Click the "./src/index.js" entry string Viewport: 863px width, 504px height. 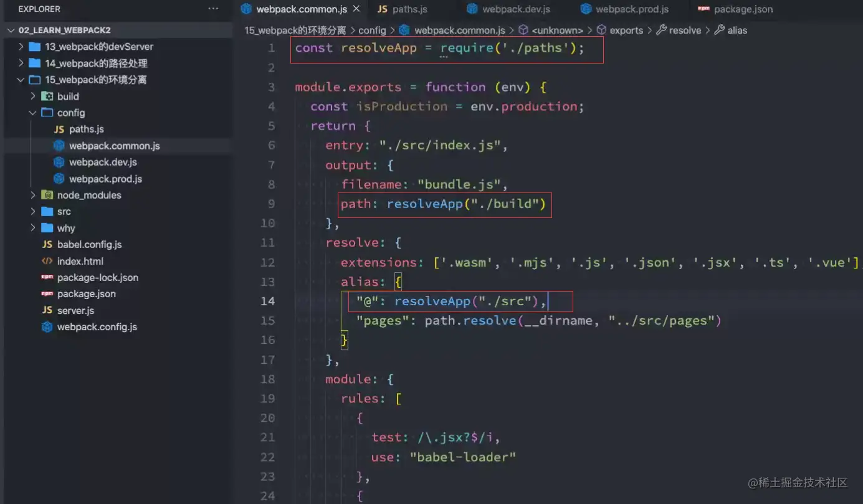click(440, 145)
